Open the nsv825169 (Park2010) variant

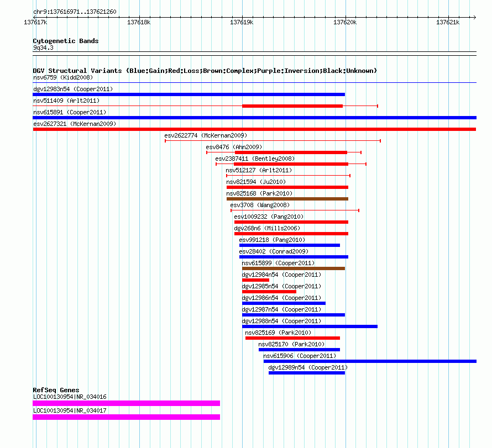[278, 333]
